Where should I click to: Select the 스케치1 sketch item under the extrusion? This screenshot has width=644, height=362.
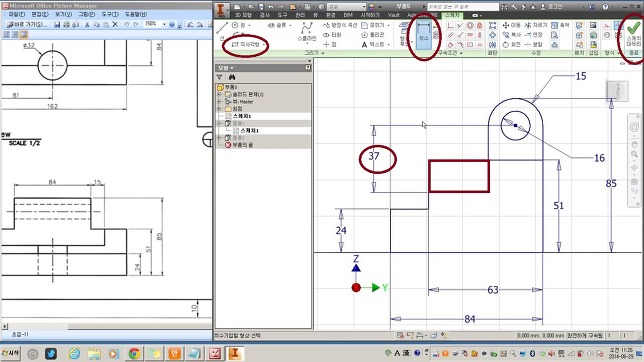tap(249, 131)
